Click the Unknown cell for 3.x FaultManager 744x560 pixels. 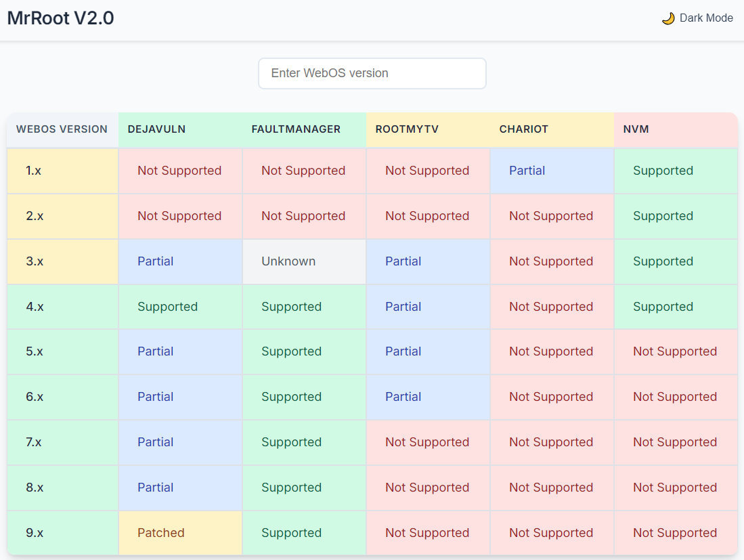[288, 261]
